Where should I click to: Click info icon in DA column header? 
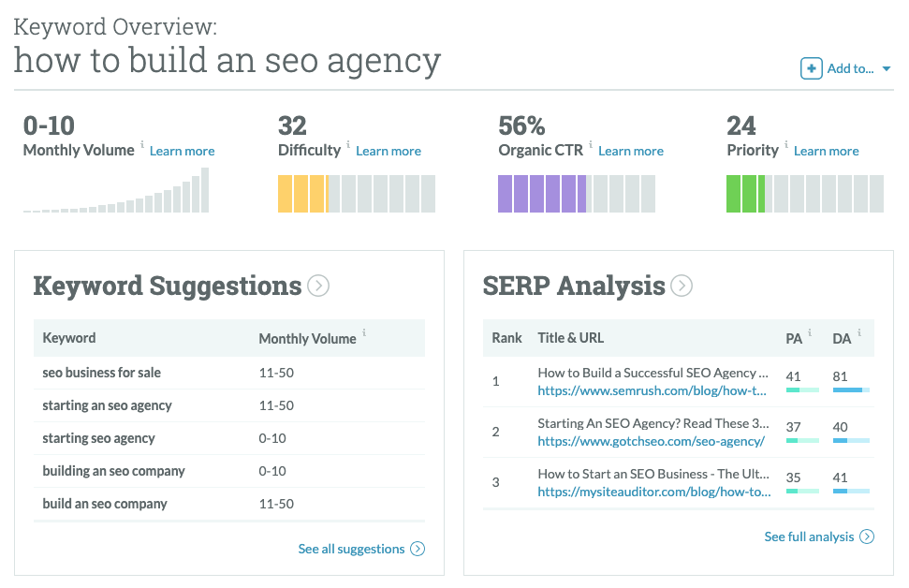tap(858, 332)
